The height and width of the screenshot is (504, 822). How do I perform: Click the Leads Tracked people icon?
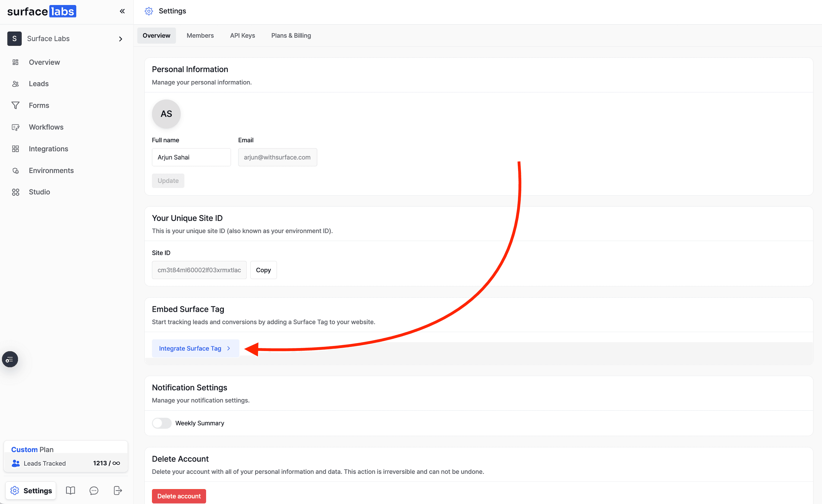[16, 463]
